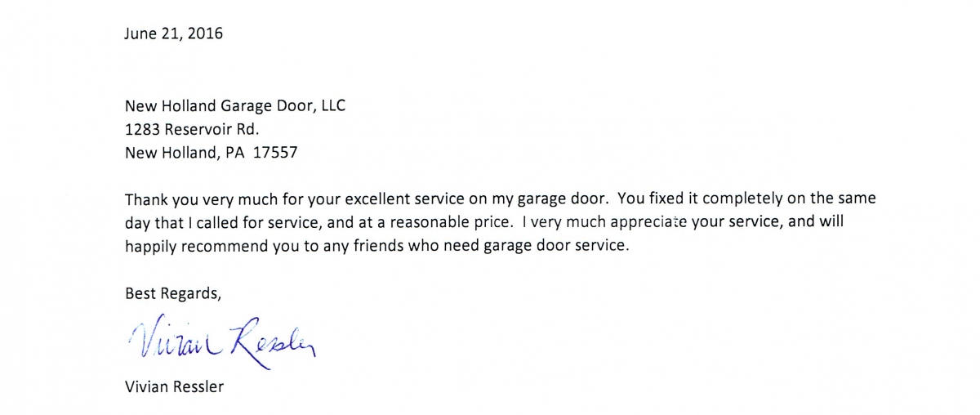Click the typed name Vivian Ressler
This screenshot has height=415, width=980.
click(174, 386)
